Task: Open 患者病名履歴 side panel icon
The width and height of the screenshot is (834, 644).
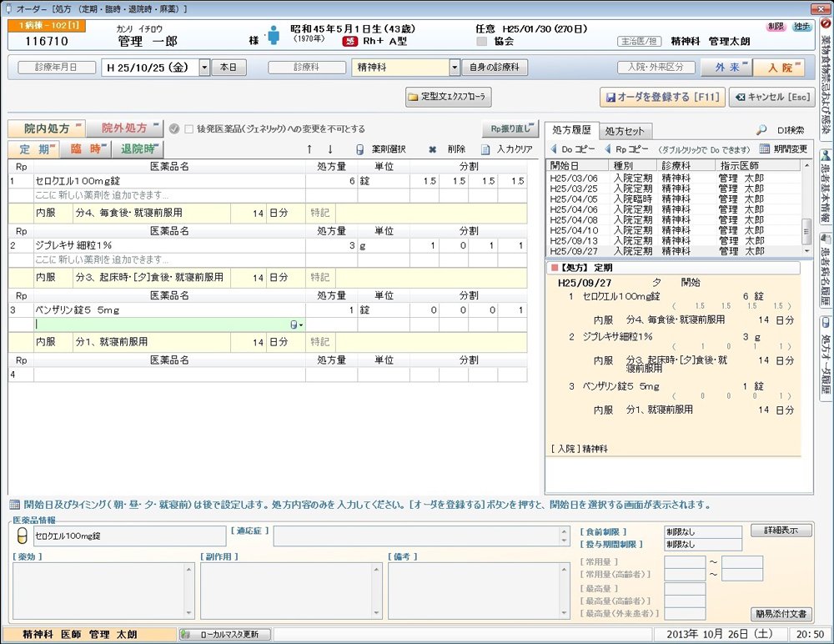Action: [826, 239]
